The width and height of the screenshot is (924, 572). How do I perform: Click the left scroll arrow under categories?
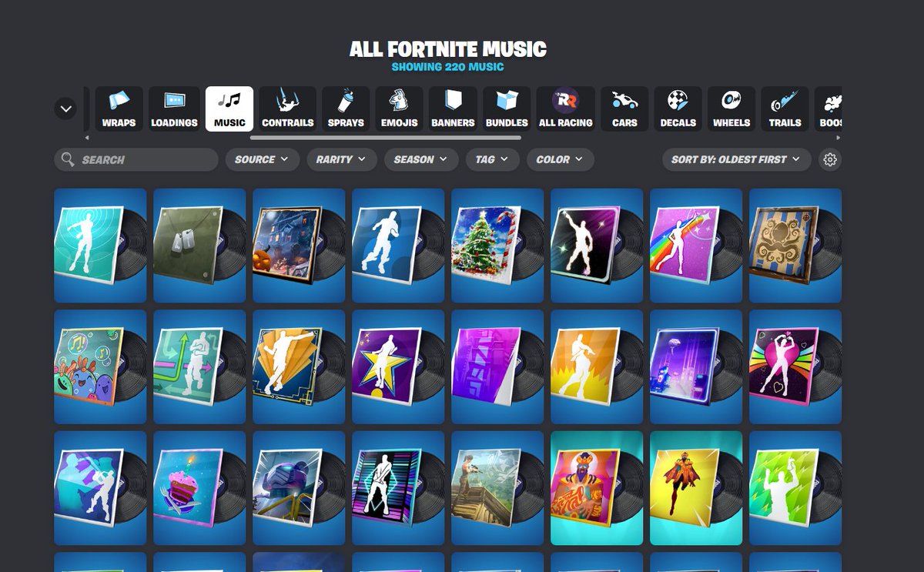(x=87, y=138)
